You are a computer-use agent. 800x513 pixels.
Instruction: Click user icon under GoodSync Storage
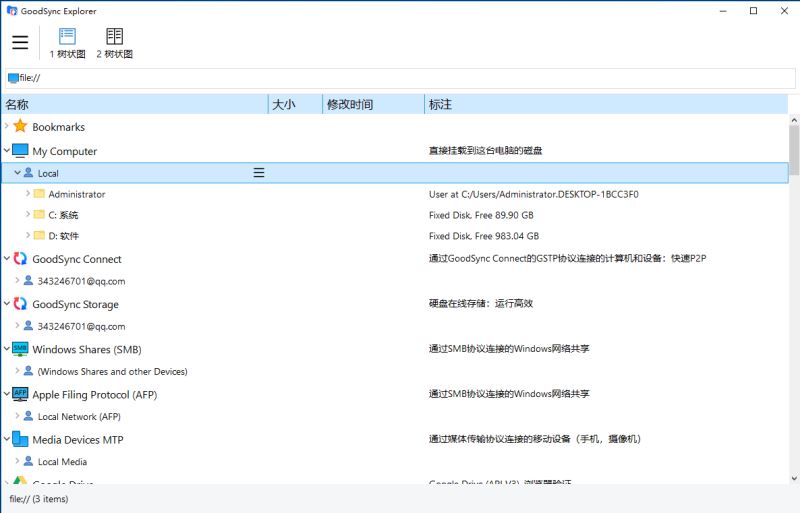click(x=29, y=325)
